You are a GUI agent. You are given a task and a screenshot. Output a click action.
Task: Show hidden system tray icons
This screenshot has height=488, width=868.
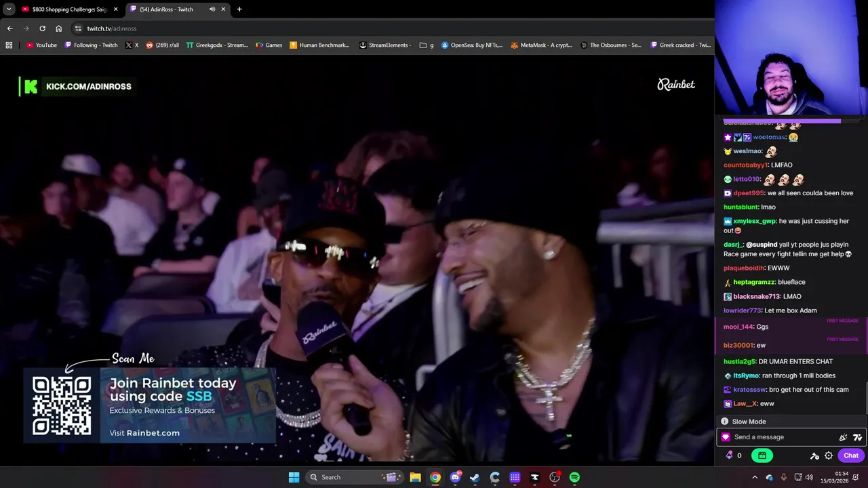(755, 477)
